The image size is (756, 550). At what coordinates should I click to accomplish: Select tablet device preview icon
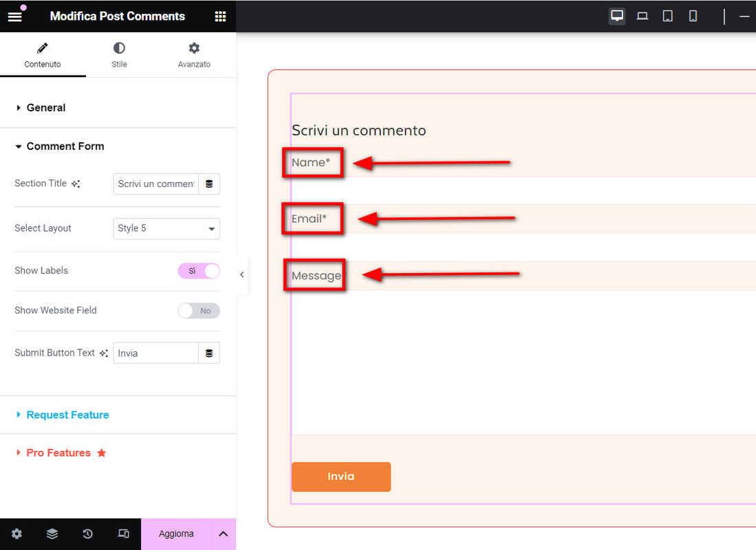[x=668, y=16]
